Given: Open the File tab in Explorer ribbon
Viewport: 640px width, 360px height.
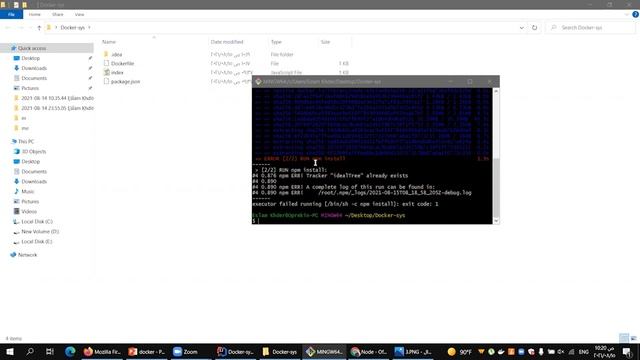Looking at the screenshot, I should (11, 14).
